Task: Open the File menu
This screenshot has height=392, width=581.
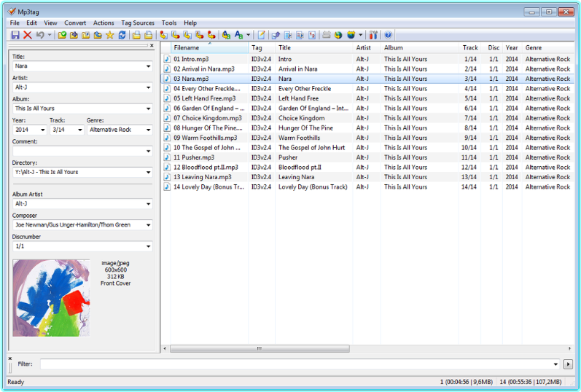Action: point(15,23)
